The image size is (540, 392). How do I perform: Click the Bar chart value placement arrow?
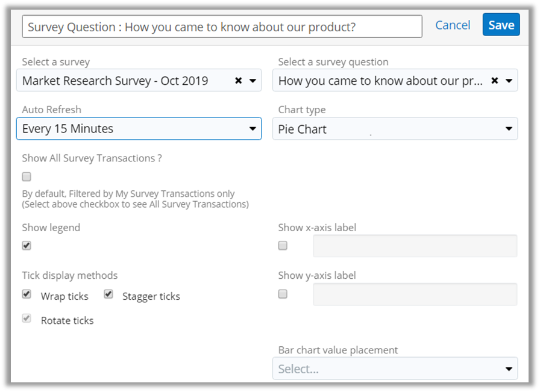(509, 369)
